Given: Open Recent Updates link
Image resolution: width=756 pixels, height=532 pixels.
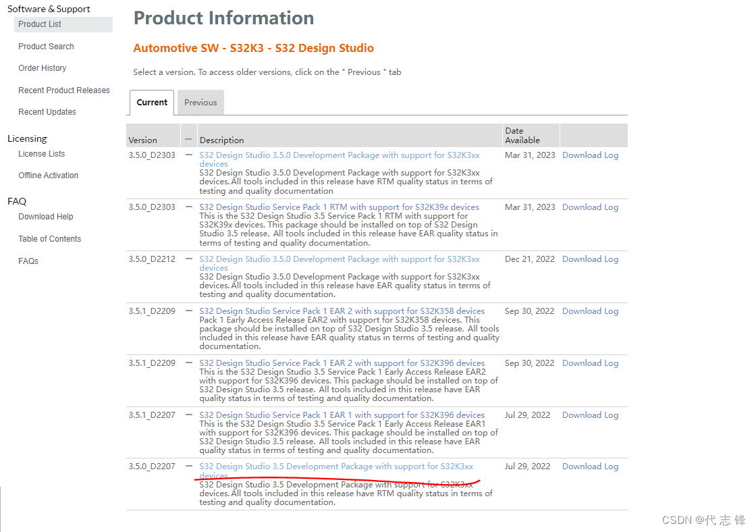Looking at the screenshot, I should (47, 112).
